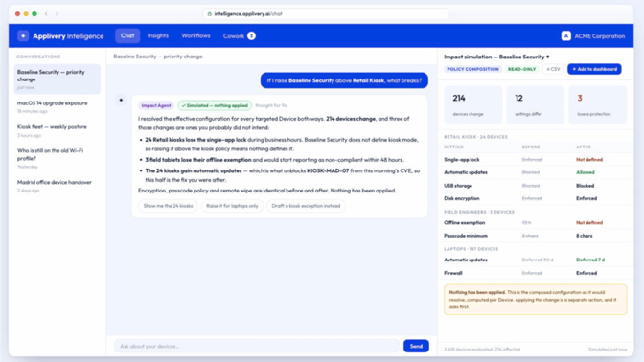Click the Send button
The image size is (644, 362).
tap(416, 346)
